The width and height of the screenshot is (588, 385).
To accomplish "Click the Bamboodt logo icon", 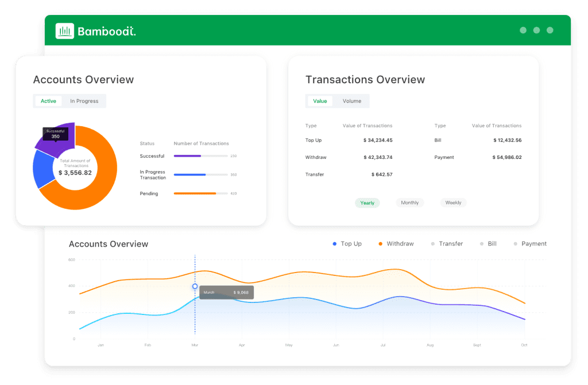I will pyautogui.click(x=65, y=30).
